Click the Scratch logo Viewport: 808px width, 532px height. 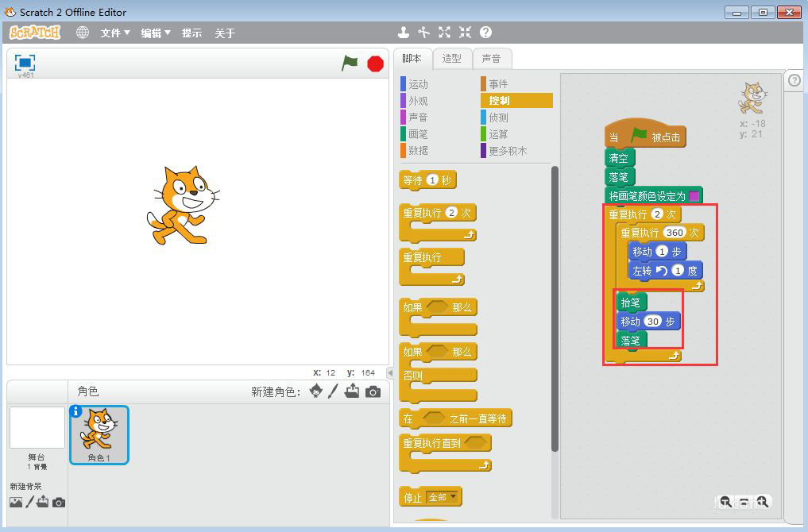pos(35,33)
